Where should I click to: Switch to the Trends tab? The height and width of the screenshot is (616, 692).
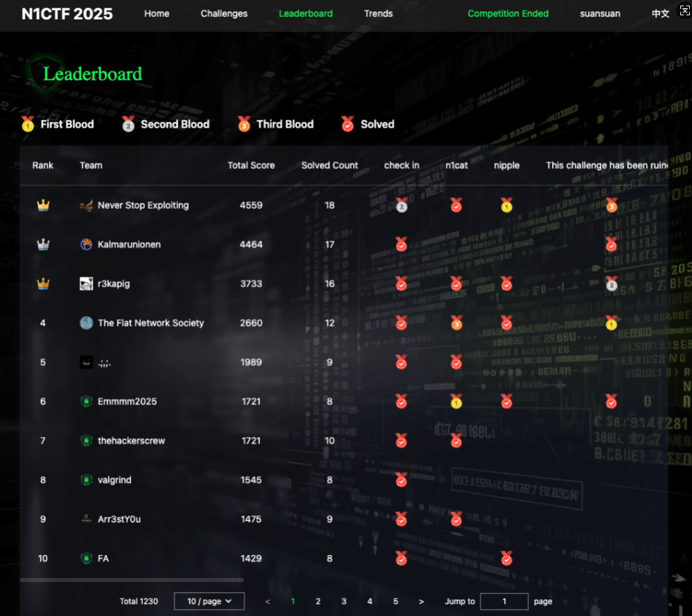[378, 13]
